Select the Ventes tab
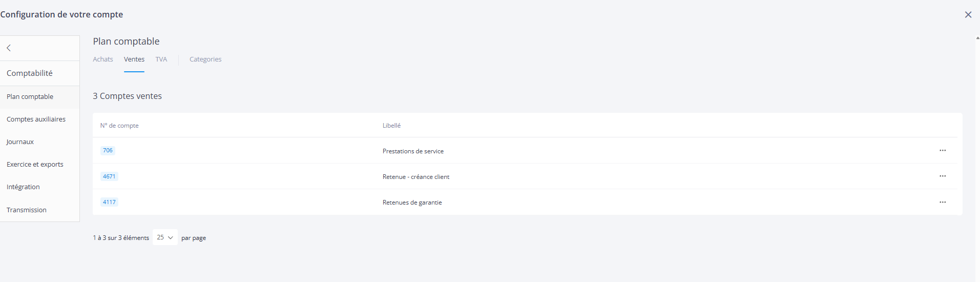980x282 pixels. point(134,59)
